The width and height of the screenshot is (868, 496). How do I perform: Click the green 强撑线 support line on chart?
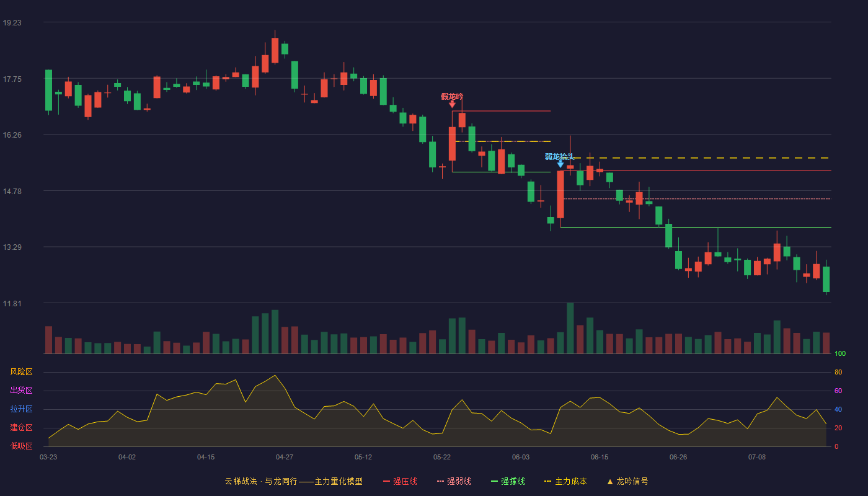click(696, 228)
